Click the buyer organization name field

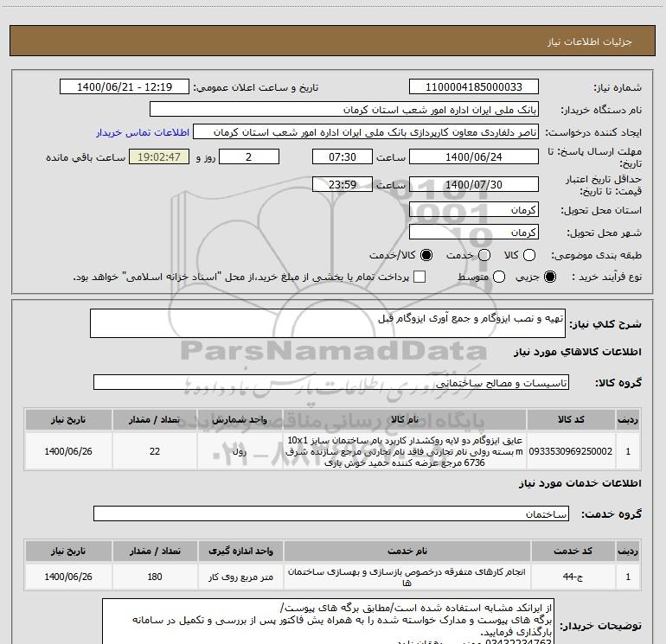(344, 110)
